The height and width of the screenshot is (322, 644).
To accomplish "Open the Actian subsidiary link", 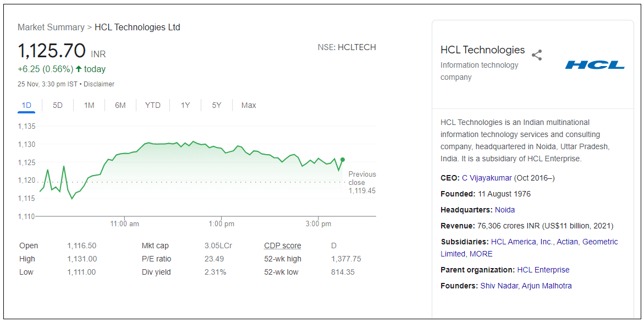I will [x=567, y=242].
